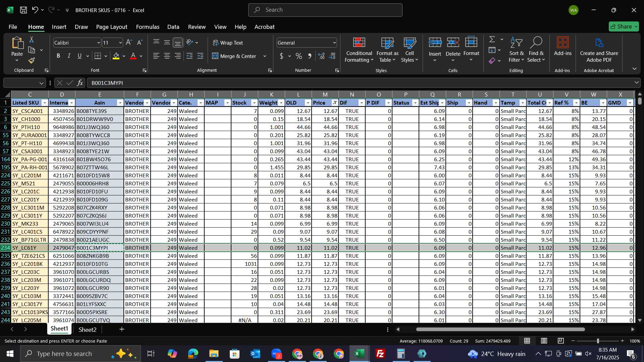Toggle Wrap Text
The height and width of the screenshot is (362, 644).
(228, 43)
